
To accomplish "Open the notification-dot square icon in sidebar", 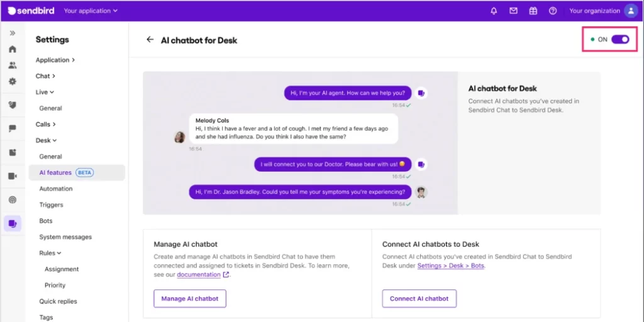I will [13, 152].
